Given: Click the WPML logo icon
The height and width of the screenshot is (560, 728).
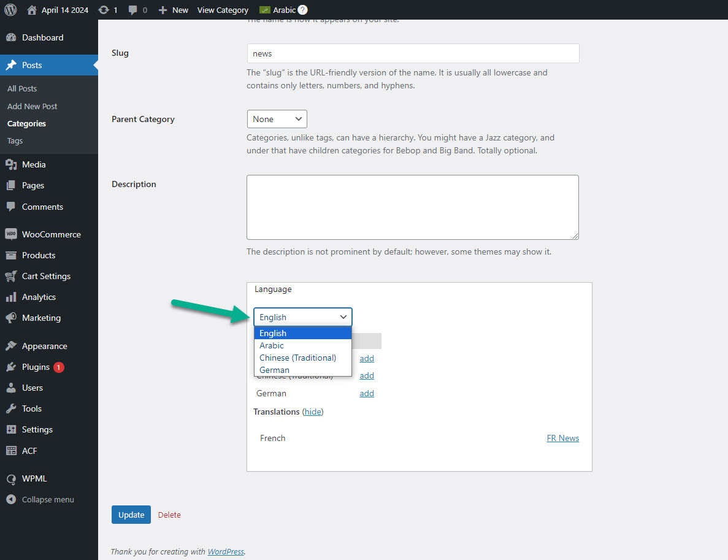Looking at the screenshot, I should pos(11,479).
